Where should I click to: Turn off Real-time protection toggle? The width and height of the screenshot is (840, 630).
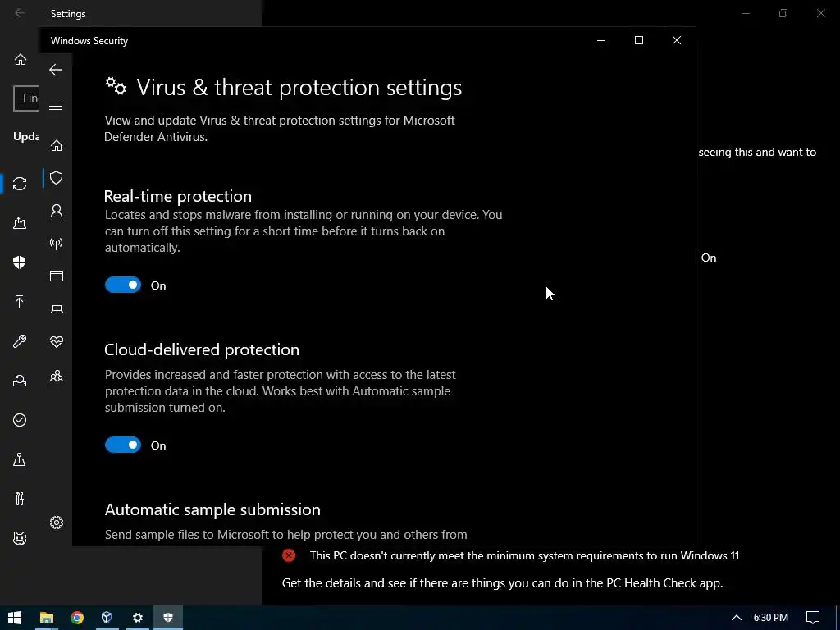[123, 285]
